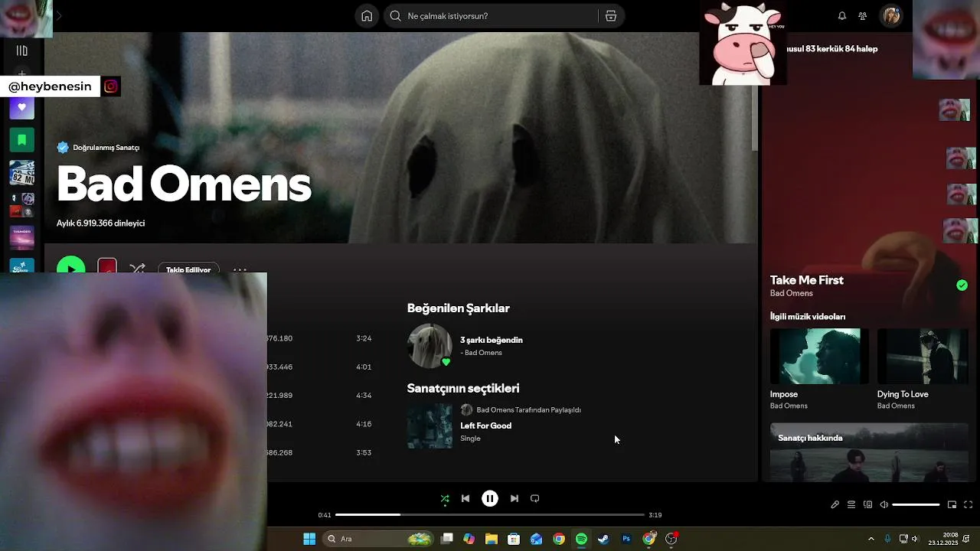Open Photoshop from the taskbar
The width and height of the screenshot is (980, 551).
tap(626, 539)
